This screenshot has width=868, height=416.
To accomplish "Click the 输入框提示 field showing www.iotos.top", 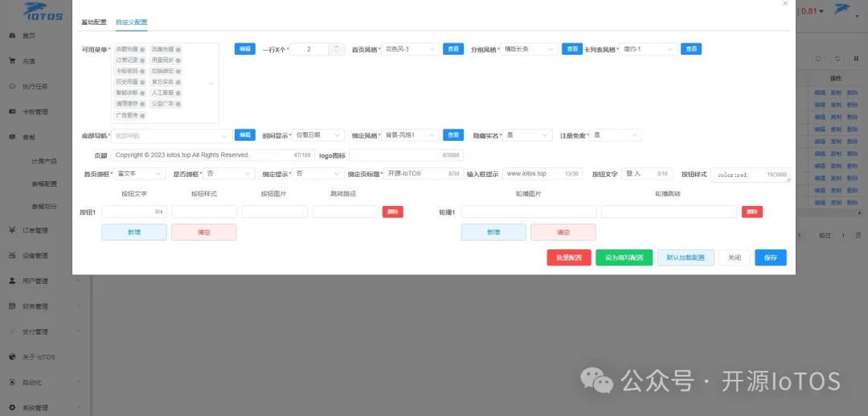I will (542, 174).
